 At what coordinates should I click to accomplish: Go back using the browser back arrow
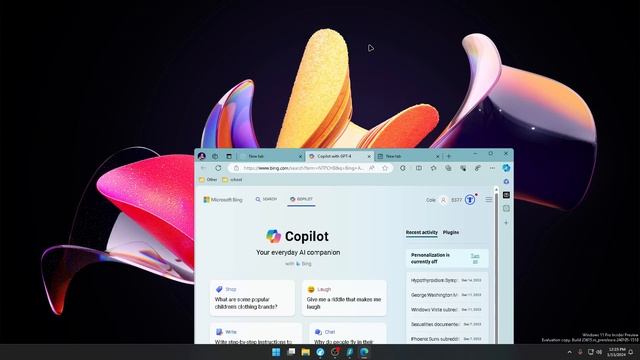tap(203, 168)
